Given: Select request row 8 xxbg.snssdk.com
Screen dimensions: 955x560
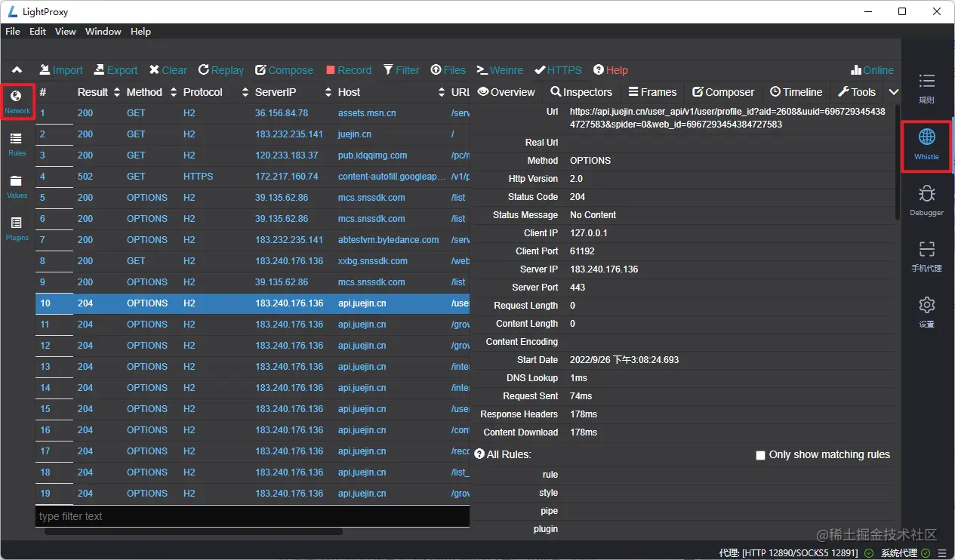Looking at the screenshot, I should click(252, 261).
